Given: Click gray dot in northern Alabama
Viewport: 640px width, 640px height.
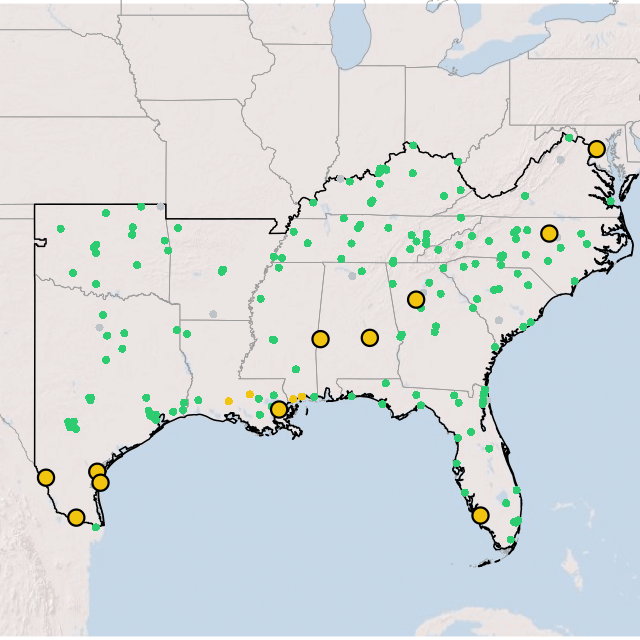Looking at the screenshot, I should click(352, 276).
